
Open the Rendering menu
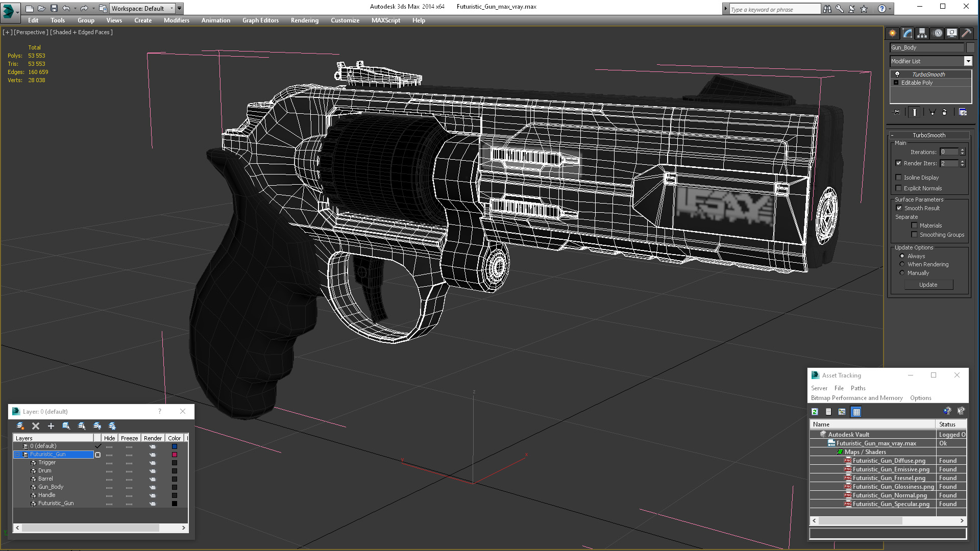(x=304, y=20)
